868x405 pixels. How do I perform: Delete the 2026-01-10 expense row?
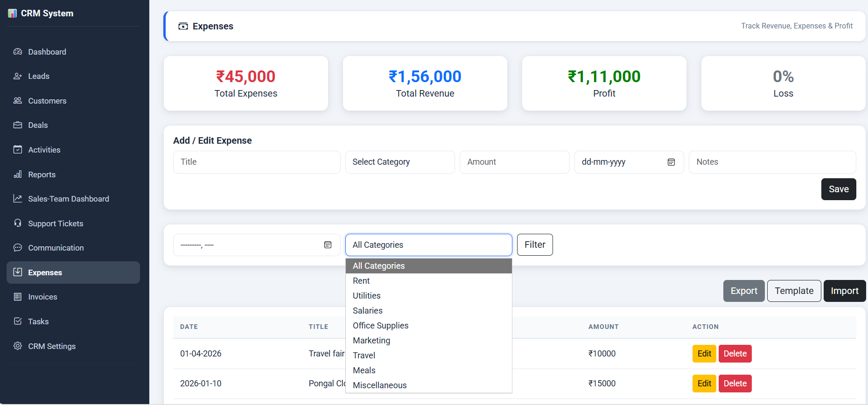click(735, 384)
